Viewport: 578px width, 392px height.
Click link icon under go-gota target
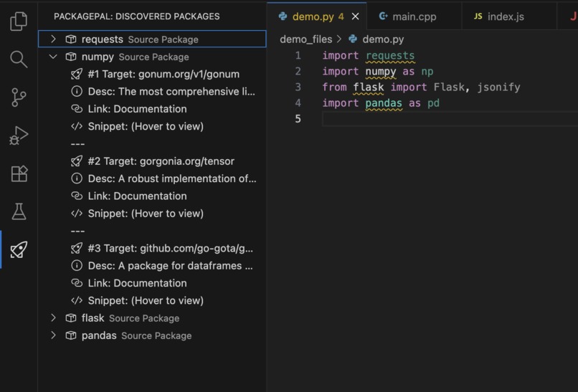click(x=76, y=283)
